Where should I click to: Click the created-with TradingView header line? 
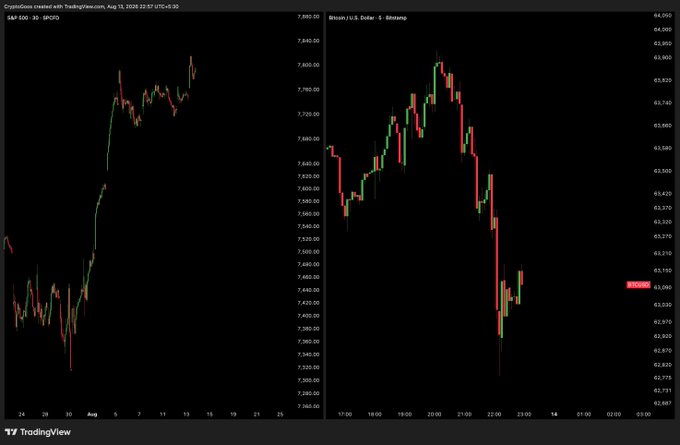(x=91, y=7)
